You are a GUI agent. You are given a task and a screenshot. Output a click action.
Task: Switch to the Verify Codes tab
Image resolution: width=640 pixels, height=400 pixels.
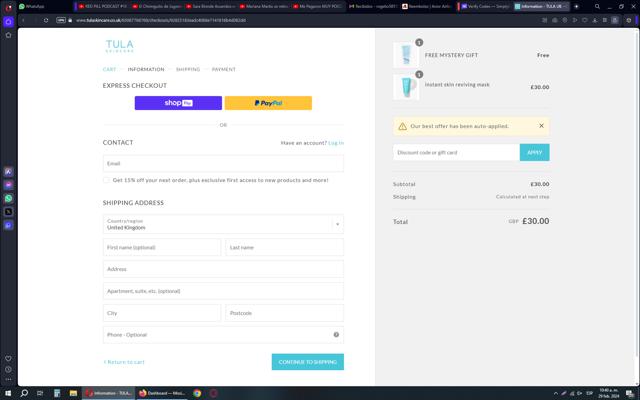(x=485, y=7)
